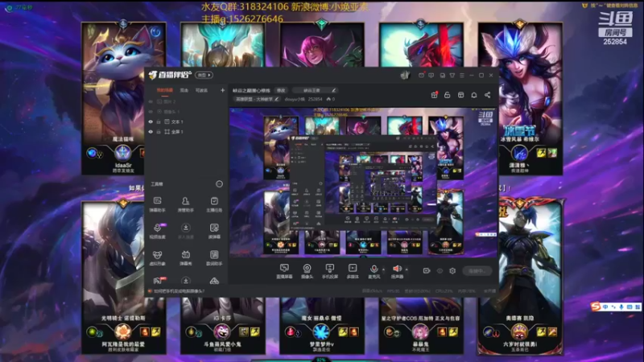Toggle the lock on 文本 1 layer
Viewport: 644px width, 362px height.
tap(158, 121)
